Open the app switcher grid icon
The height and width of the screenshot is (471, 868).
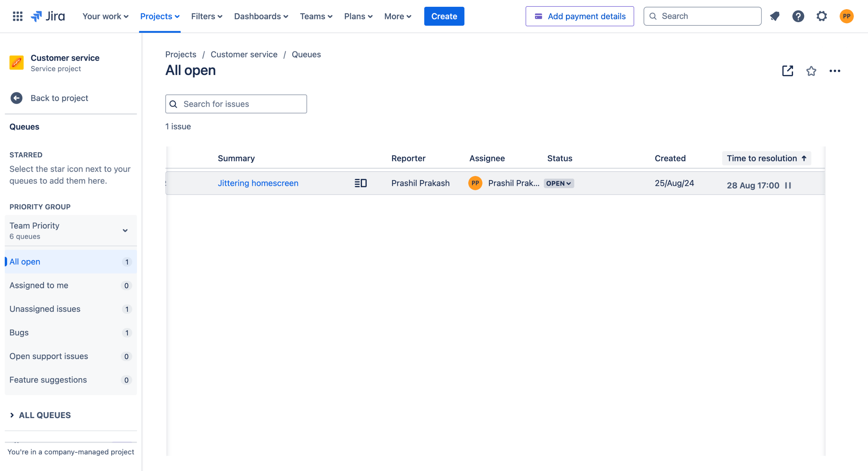(x=17, y=16)
